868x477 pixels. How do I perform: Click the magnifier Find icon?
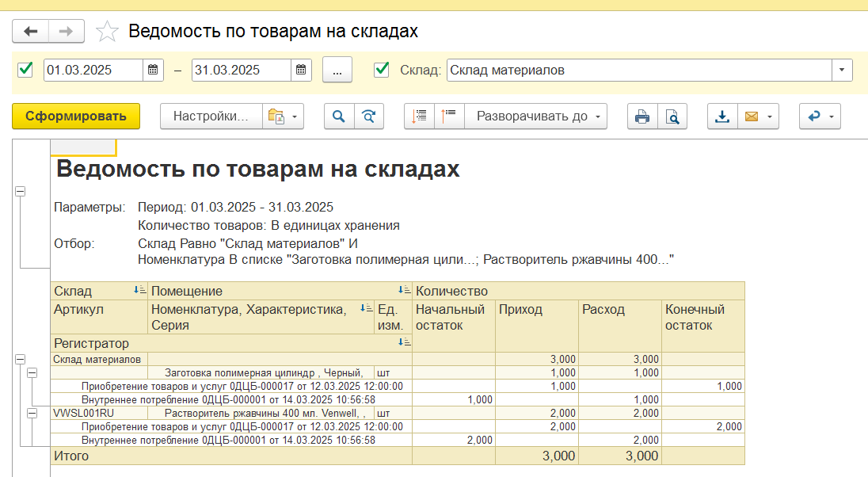coord(339,116)
